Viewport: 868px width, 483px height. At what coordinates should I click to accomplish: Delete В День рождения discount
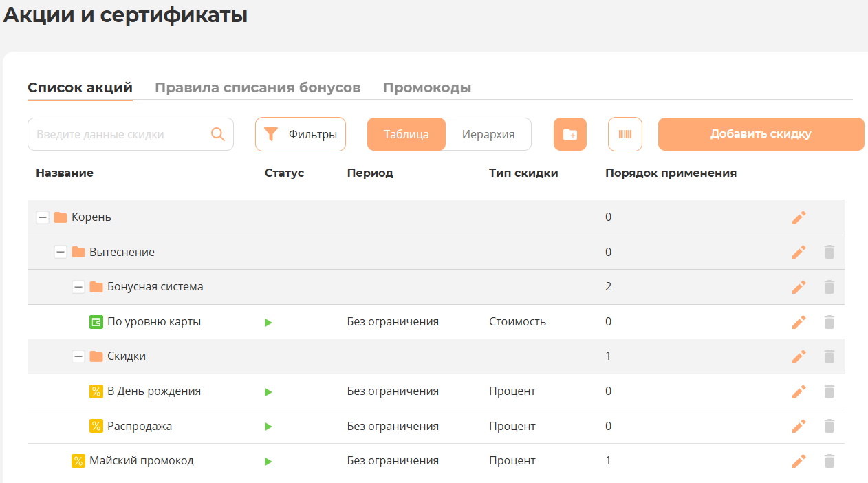(829, 391)
